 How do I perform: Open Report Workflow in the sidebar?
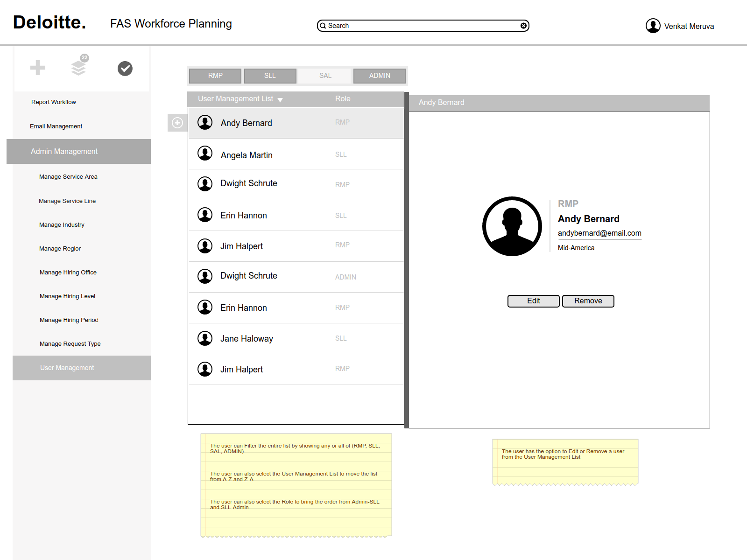point(54,102)
